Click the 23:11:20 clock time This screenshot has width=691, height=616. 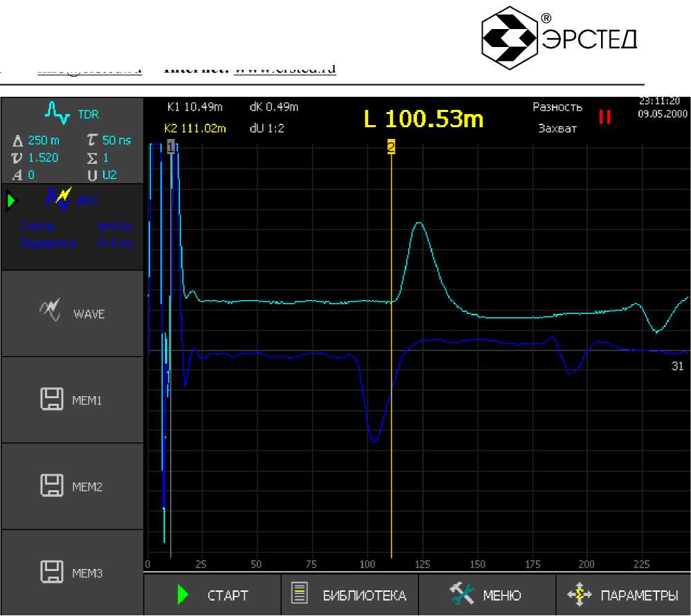(x=660, y=102)
